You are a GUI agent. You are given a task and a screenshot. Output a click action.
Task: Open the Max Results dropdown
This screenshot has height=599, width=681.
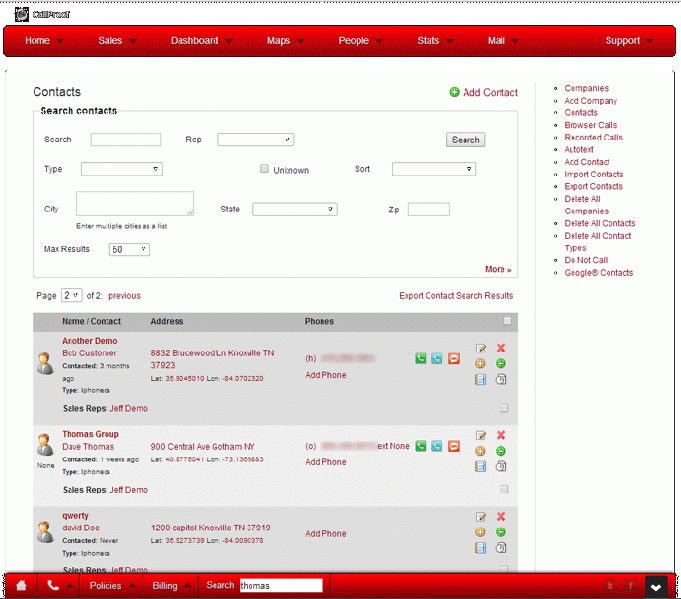129,249
